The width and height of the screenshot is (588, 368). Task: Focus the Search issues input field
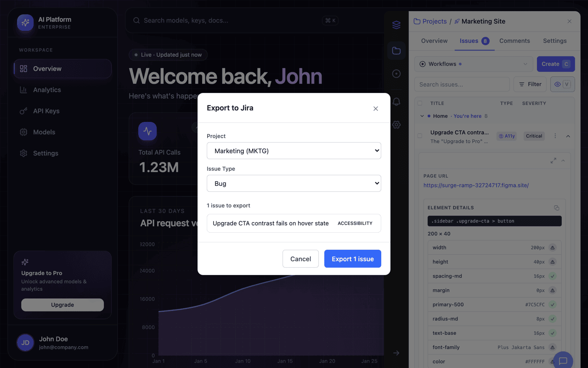[x=462, y=84]
